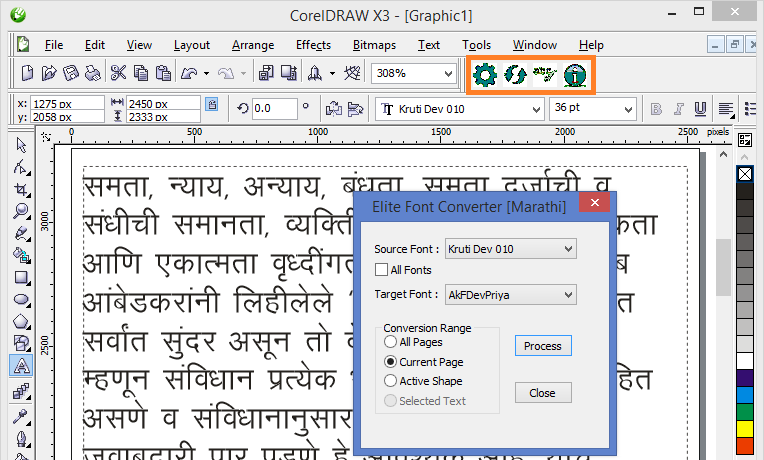Pick the yellow color swatch
764x460 pixels.
tap(745, 429)
